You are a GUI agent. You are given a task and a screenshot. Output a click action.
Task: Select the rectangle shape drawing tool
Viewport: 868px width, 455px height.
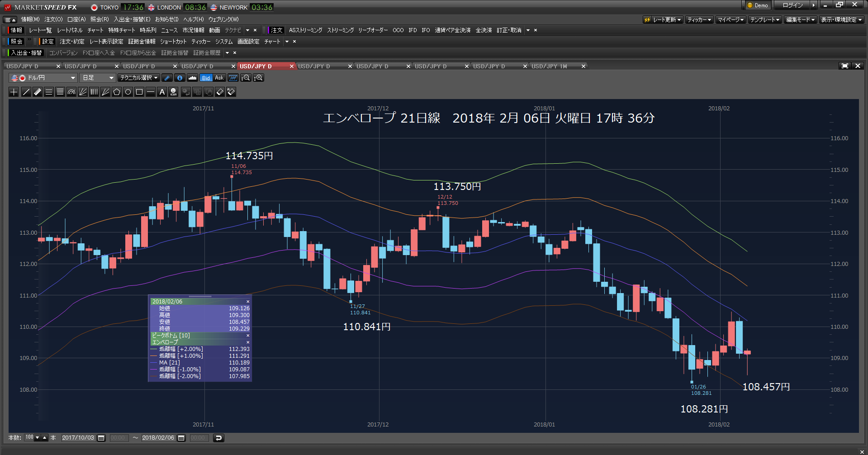(139, 92)
